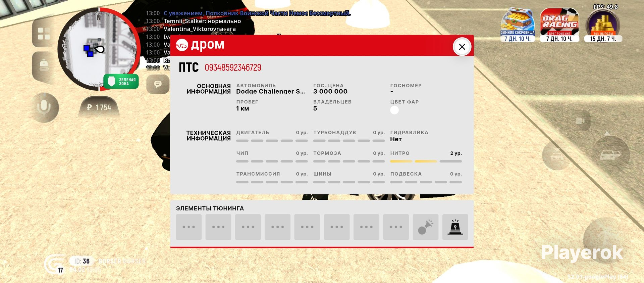
Task: Click the blue Полковник chat message
Action: (257, 13)
